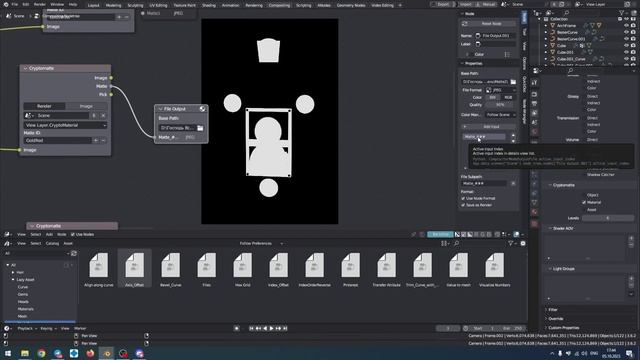Screen dimensions: 640x360
Task: Open folder browser in File Output node
Action: click(x=200, y=128)
